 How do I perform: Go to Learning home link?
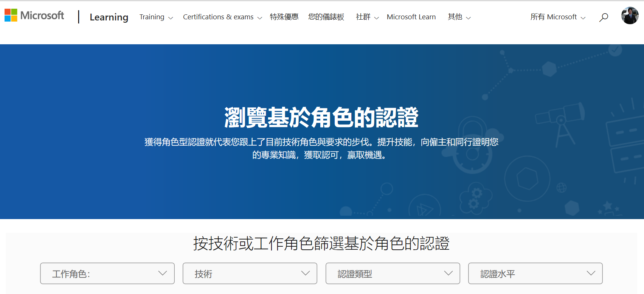109,17
